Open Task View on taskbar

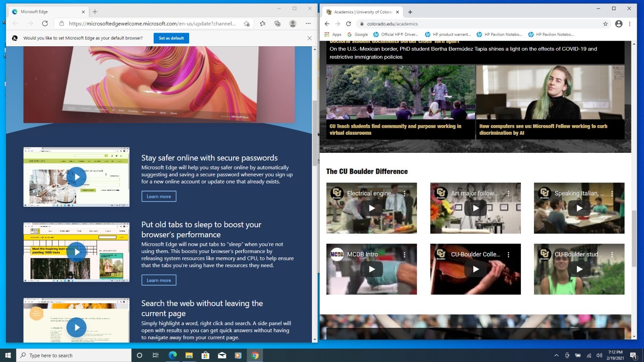click(155, 355)
